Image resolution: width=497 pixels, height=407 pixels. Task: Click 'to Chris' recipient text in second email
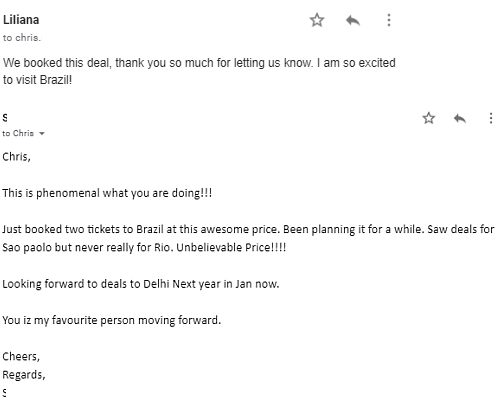(18, 133)
